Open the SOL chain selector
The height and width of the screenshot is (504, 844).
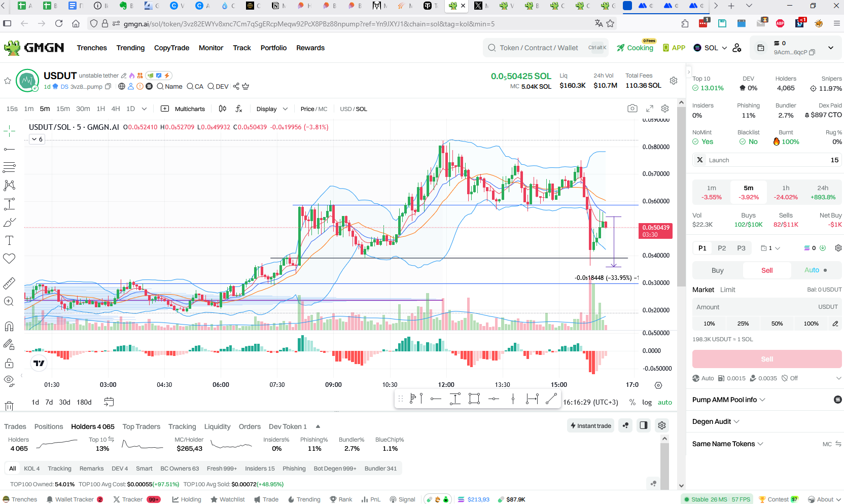(710, 48)
